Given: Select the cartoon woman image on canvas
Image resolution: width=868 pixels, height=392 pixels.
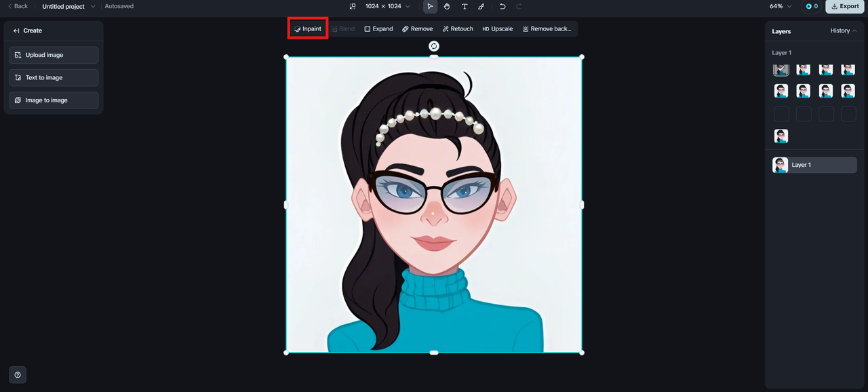Looking at the screenshot, I should pyautogui.click(x=434, y=205).
